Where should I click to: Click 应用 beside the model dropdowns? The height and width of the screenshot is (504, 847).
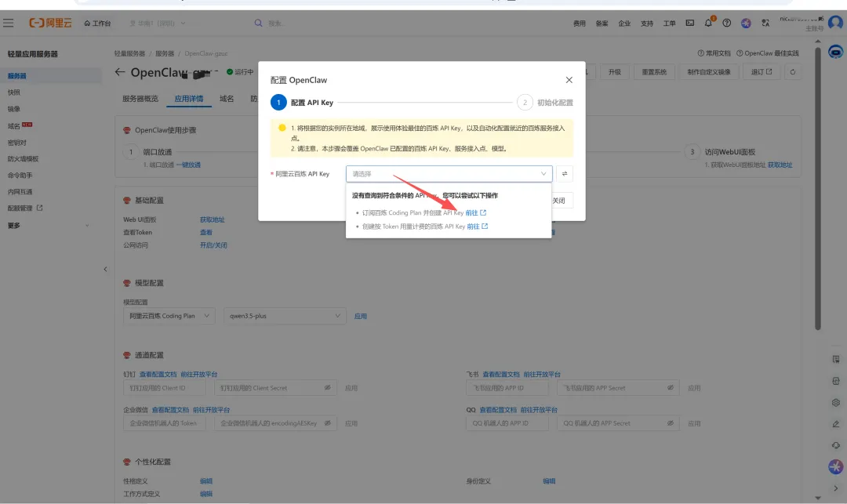tap(360, 316)
